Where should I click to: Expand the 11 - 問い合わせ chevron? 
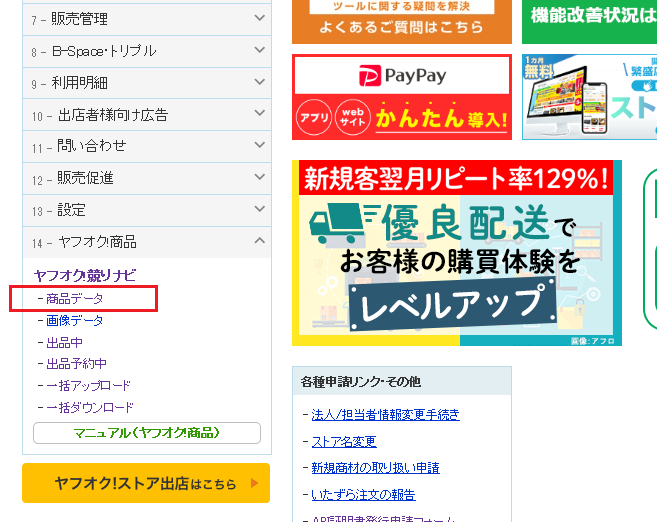click(260, 145)
